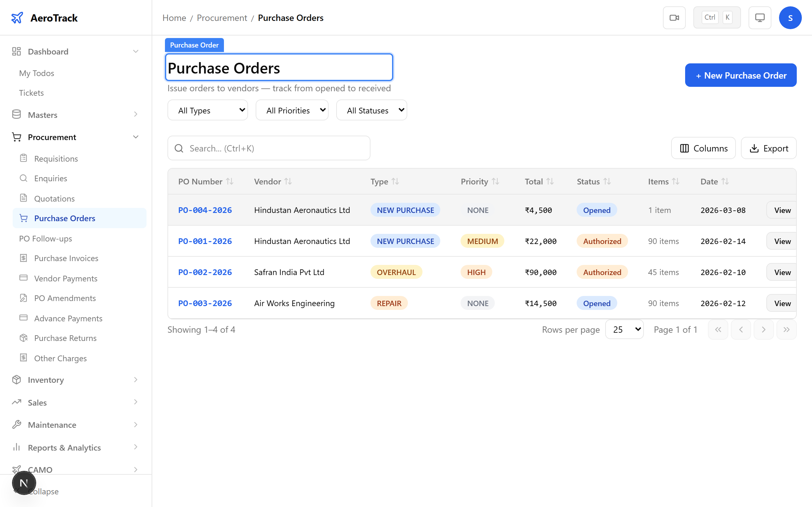Toggle sorting on the Total column

pyautogui.click(x=550, y=181)
